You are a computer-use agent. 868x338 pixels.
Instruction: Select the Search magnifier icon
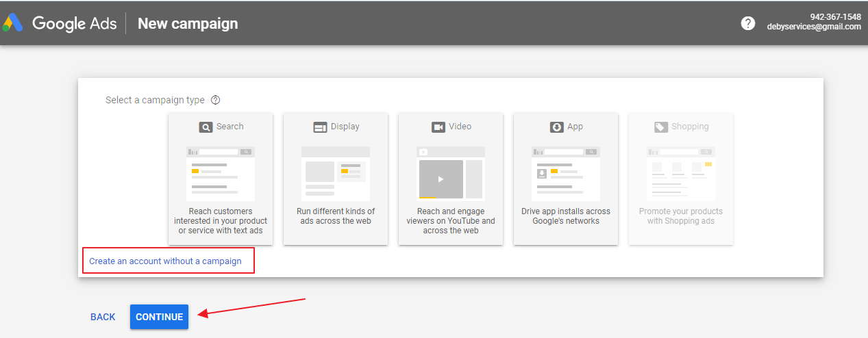206,127
